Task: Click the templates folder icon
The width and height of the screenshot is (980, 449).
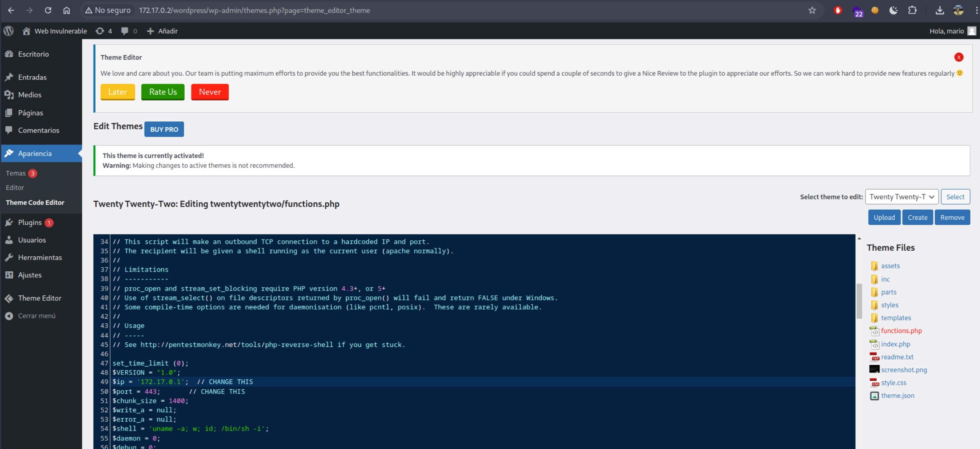Action: point(874,318)
